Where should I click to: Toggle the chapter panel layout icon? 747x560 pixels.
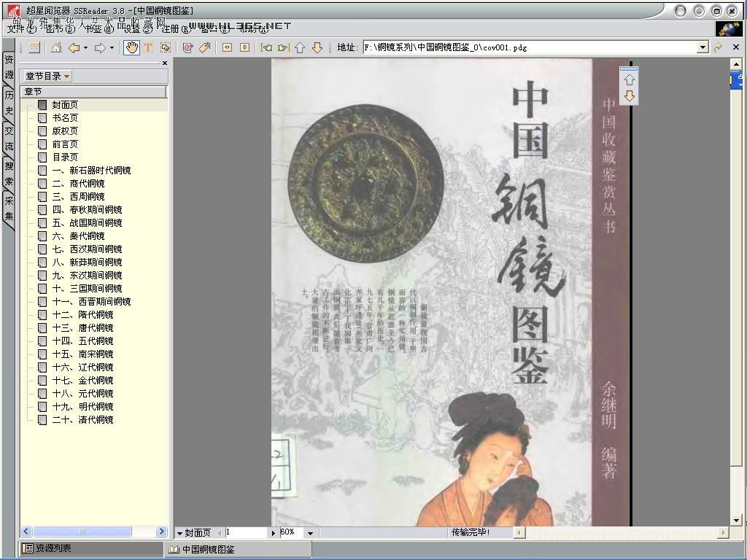pos(34,47)
